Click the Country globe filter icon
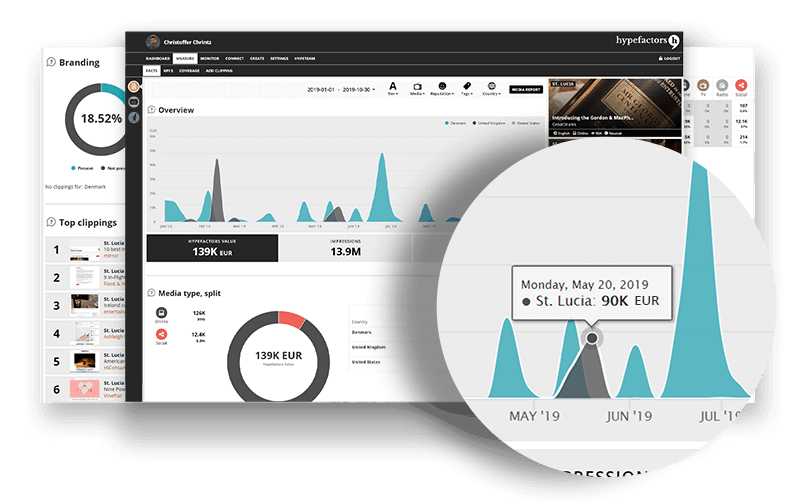Screen dimensions: 800x504 click(x=491, y=88)
